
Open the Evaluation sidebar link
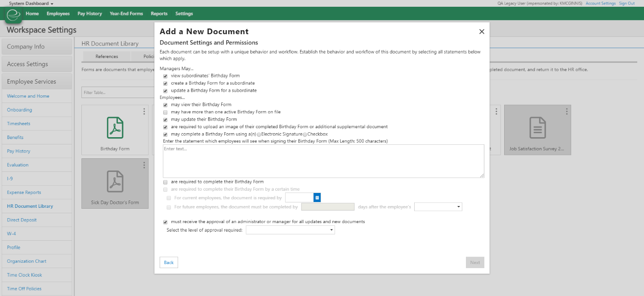[18, 165]
